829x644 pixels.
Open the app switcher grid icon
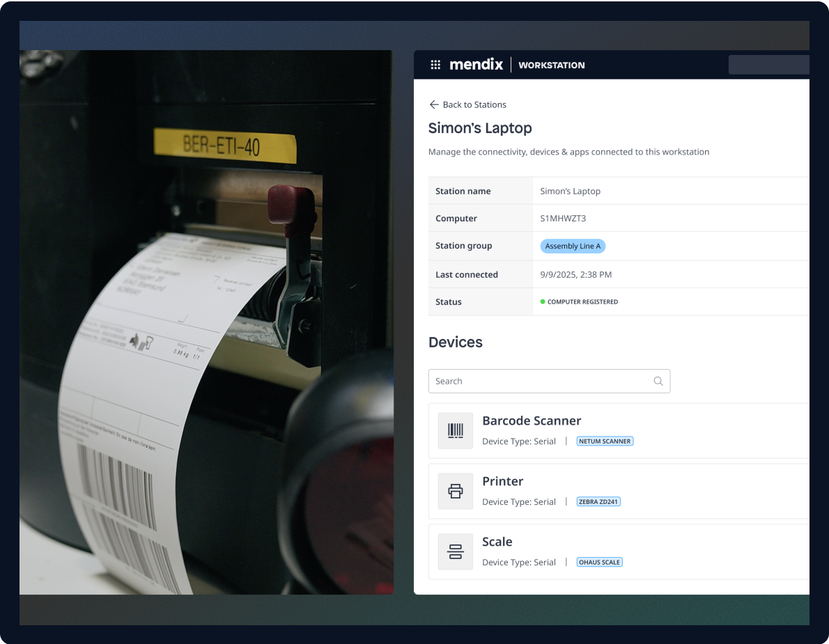[435, 65]
